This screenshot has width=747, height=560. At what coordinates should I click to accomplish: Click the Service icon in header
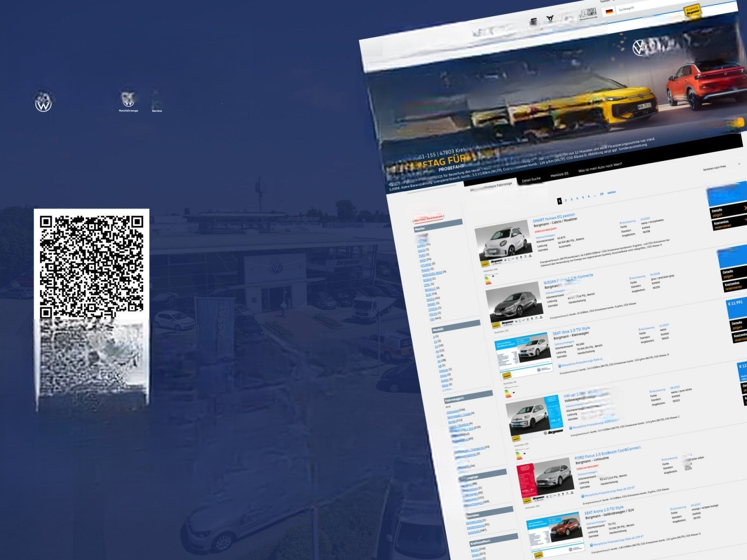[x=156, y=101]
